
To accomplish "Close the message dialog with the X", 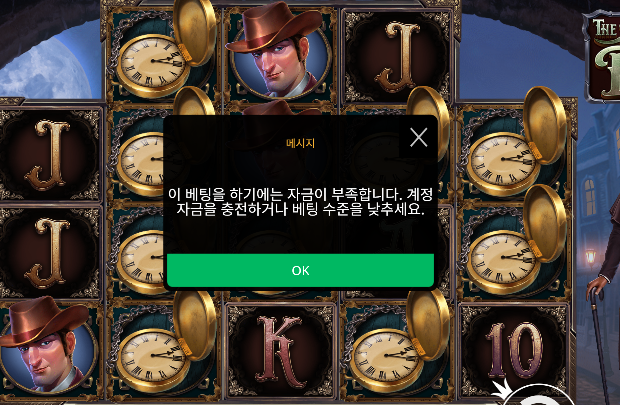I will coord(418,137).
